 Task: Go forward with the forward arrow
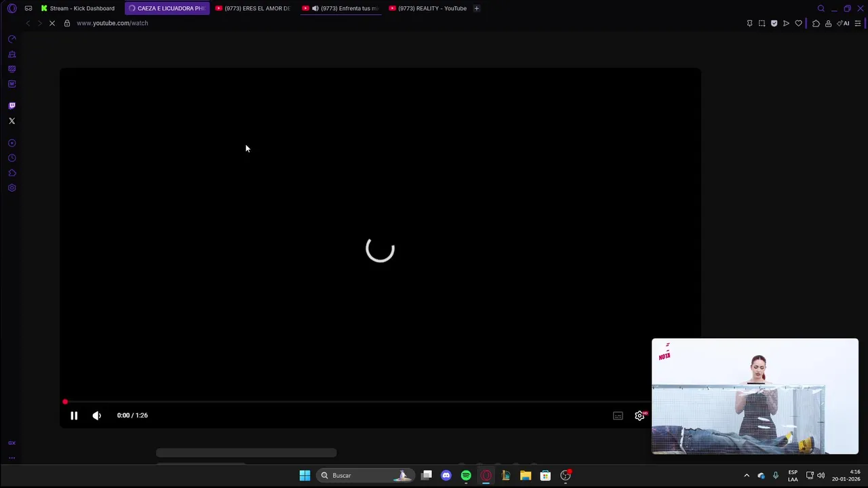pos(39,23)
